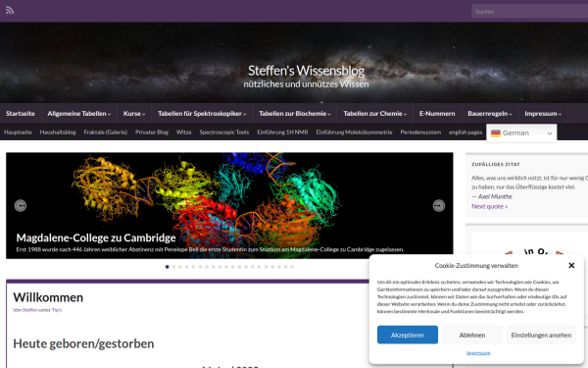Reject cookies with Ablehnen button
Viewport: 588px width, 368px height.
[x=472, y=335]
